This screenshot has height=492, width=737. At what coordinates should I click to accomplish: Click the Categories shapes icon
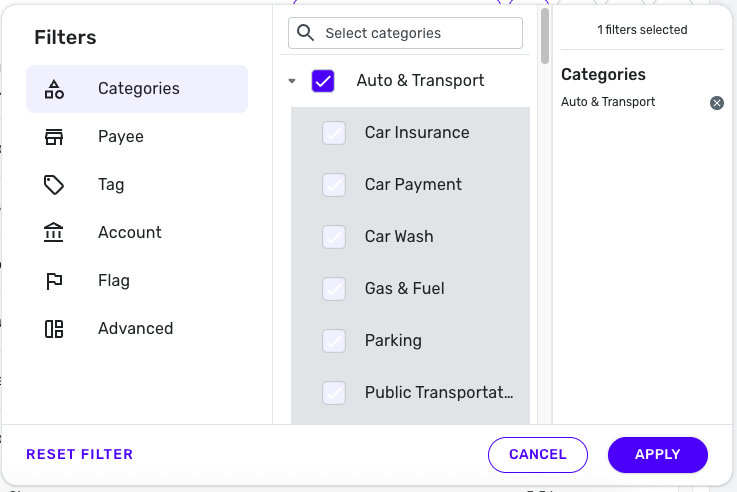54,89
